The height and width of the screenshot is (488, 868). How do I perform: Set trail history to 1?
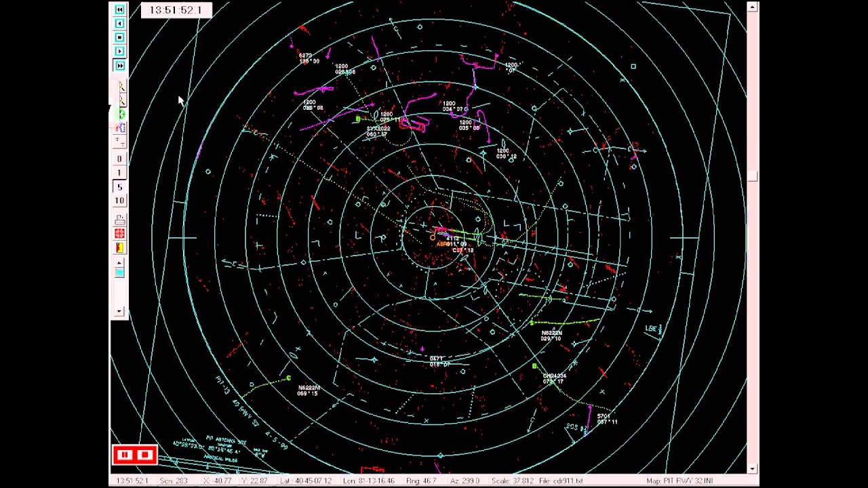(x=119, y=173)
